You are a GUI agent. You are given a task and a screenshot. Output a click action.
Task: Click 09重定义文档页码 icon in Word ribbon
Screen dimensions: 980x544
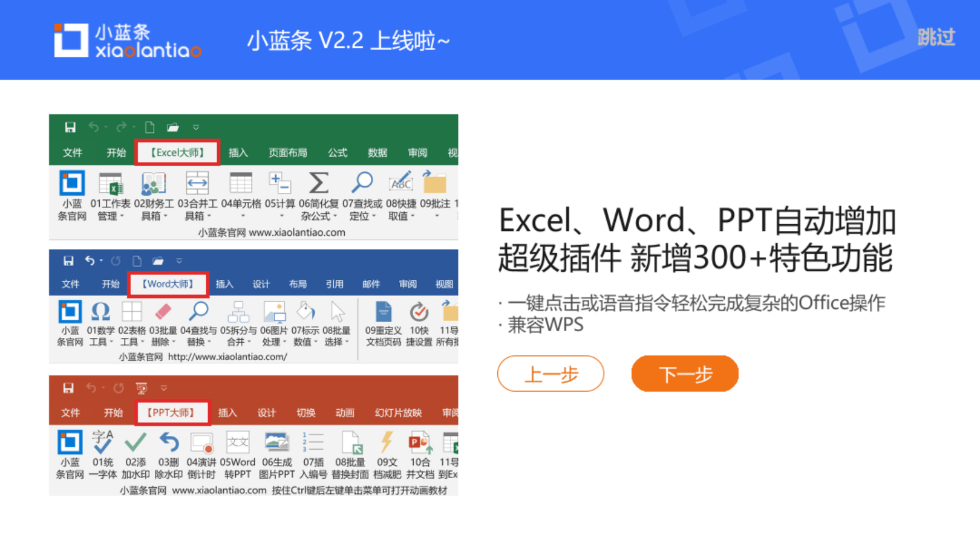[383, 312]
